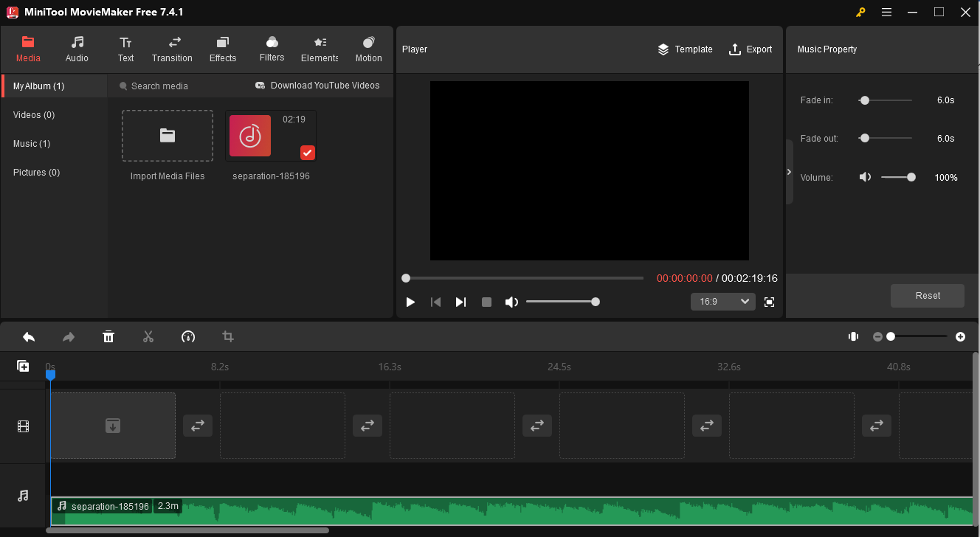Go to previous frame

(x=436, y=302)
